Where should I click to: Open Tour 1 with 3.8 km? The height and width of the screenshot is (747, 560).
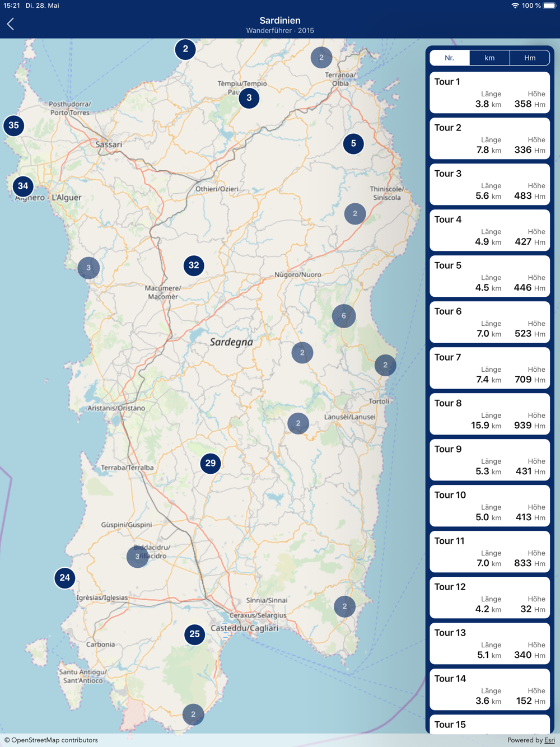click(489, 92)
